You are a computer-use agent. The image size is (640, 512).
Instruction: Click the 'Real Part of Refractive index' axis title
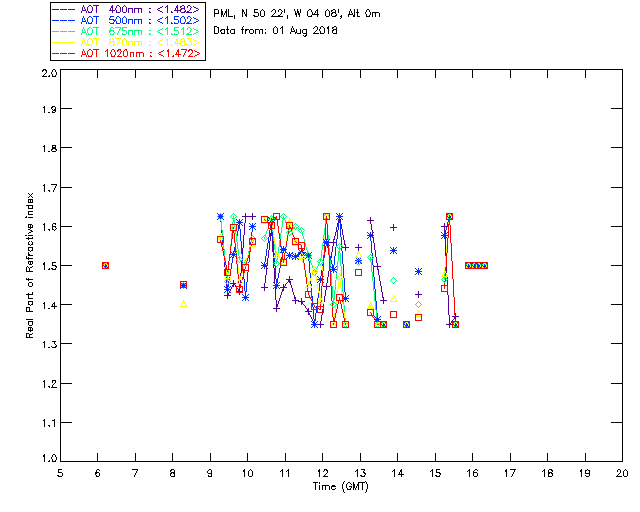30,265
